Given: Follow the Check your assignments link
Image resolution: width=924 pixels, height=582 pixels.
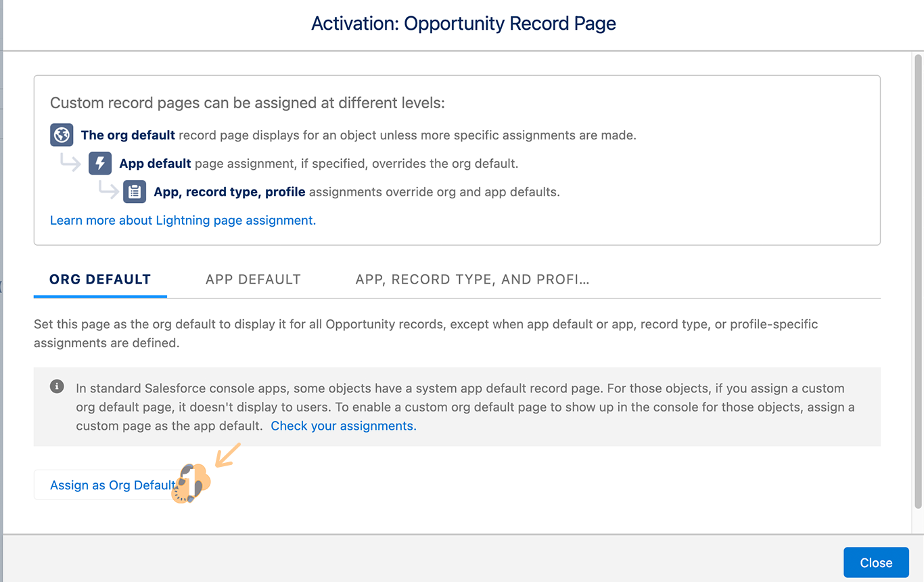Looking at the screenshot, I should (x=344, y=426).
